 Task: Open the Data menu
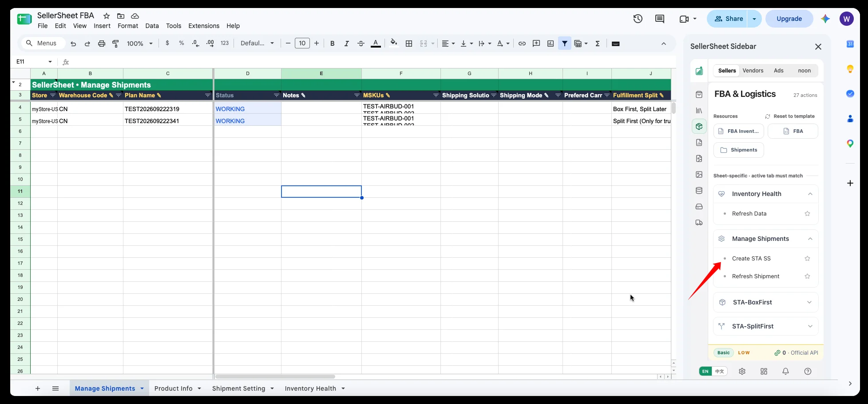152,26
